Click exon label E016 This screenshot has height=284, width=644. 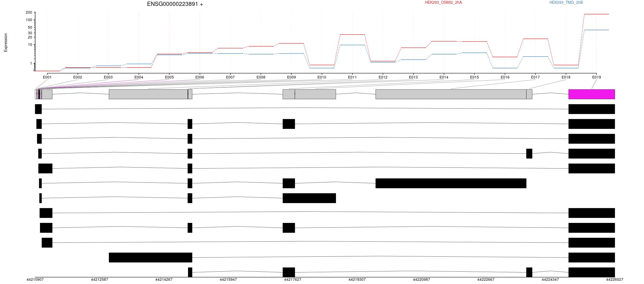click(505, 77)
